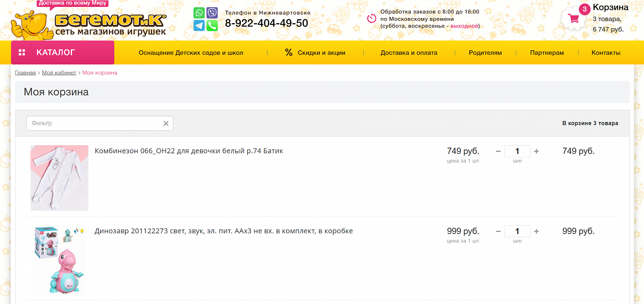Open the Viber contact icon
Screen dimensions: 644x304
tap(212, 13)
